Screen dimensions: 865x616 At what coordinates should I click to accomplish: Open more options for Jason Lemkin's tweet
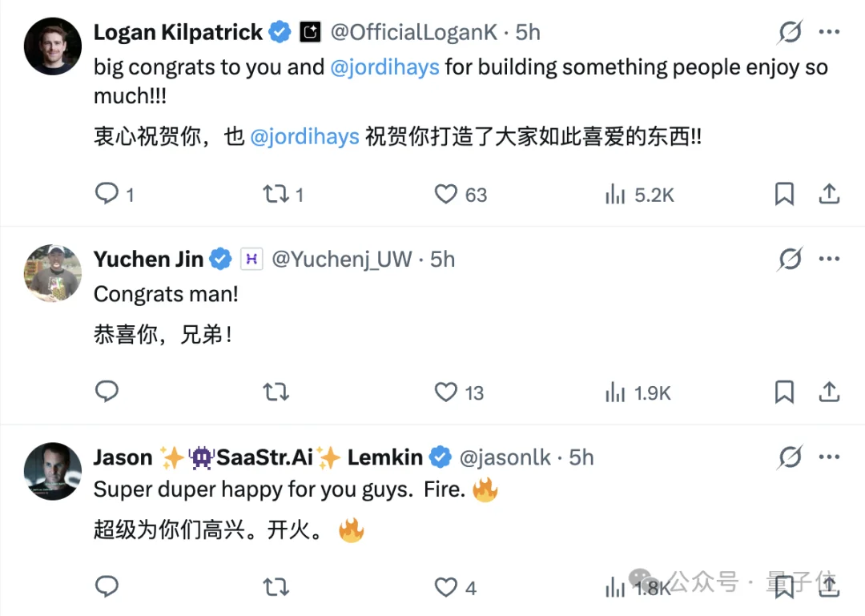[830, 457]
